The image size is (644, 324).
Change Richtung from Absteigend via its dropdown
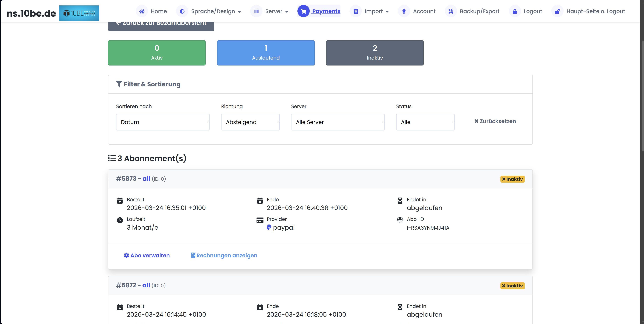click(x=250, y=122)
